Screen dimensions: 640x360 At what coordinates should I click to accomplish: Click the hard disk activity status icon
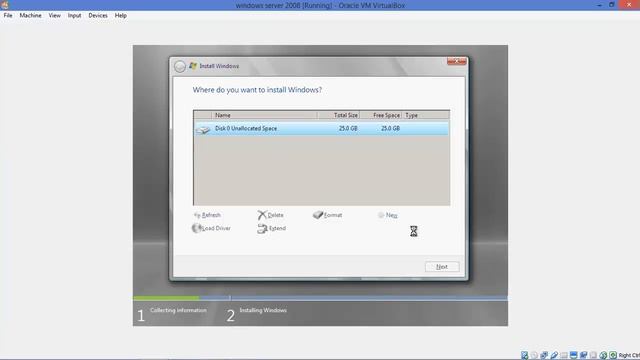[524, 355]
